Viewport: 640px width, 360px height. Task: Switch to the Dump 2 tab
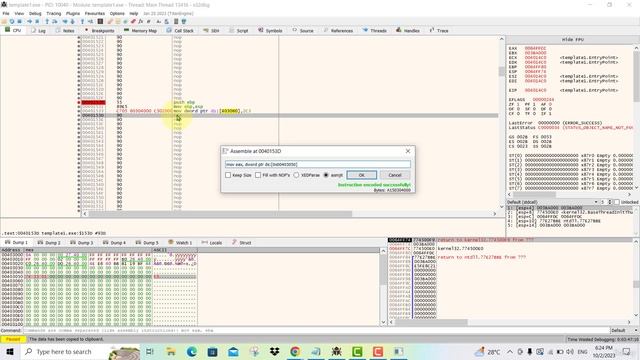tap(49, 242)
